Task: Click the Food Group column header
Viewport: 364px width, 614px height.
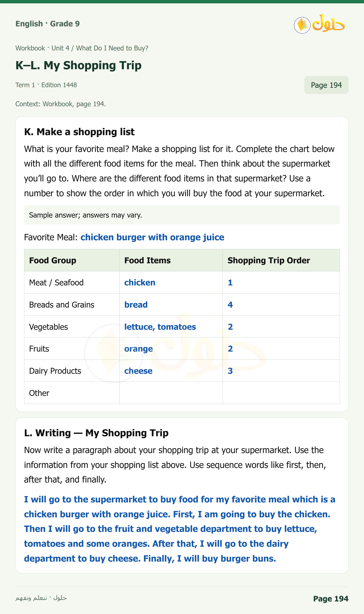Action: [x=72, y=260]
